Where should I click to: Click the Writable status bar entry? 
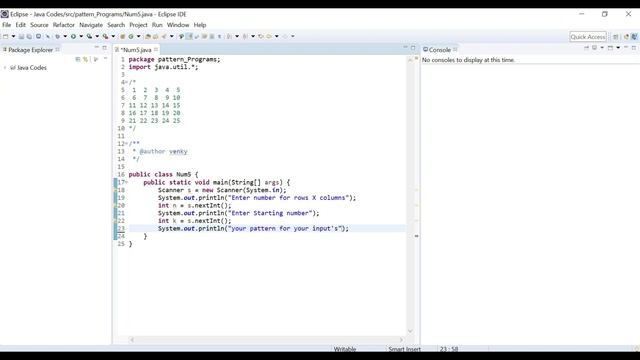click(345, 349)
